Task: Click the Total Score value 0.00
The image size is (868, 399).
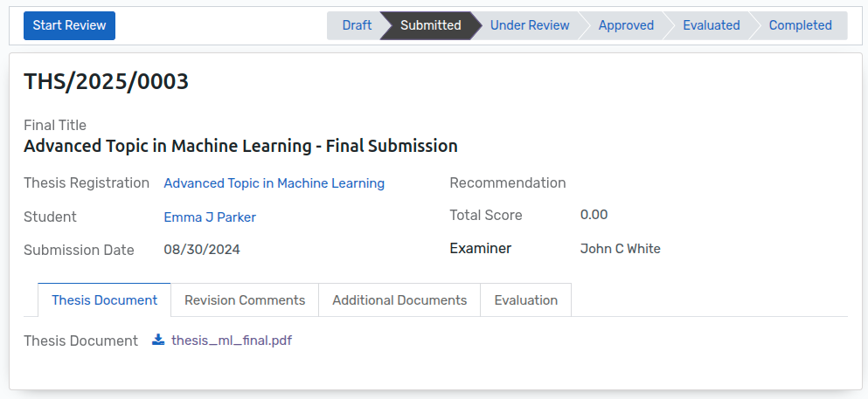Action: click(x=594, y=215)
